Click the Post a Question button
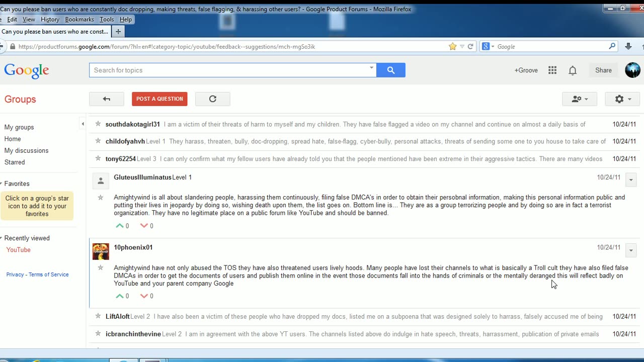Screen dimensions: 644x362 (159, 99)
